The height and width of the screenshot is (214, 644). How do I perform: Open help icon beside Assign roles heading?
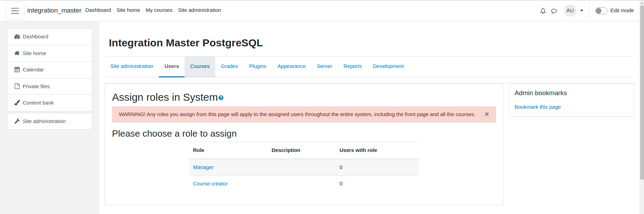(x=221, y=98)
